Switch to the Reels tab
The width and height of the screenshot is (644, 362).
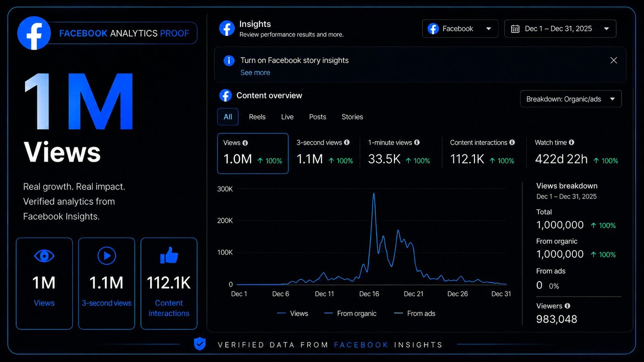click(x=257, y=117)
